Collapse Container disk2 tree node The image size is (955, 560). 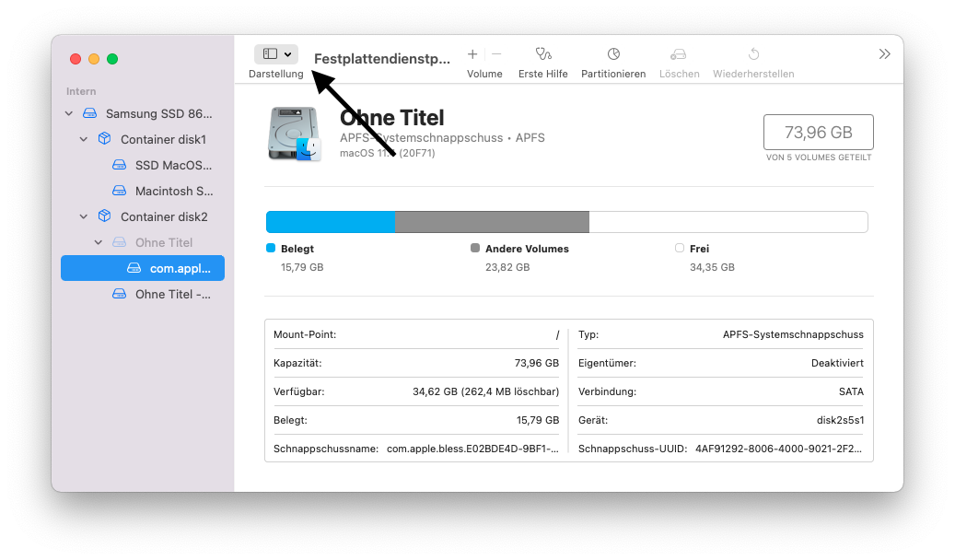pyautogui.click(x=84, y=216)
